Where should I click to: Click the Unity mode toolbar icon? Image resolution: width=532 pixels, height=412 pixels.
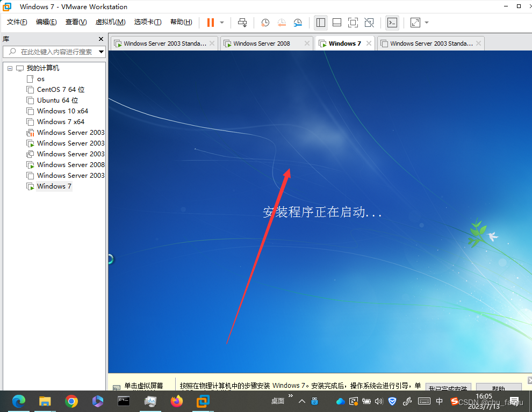[369, 23]
